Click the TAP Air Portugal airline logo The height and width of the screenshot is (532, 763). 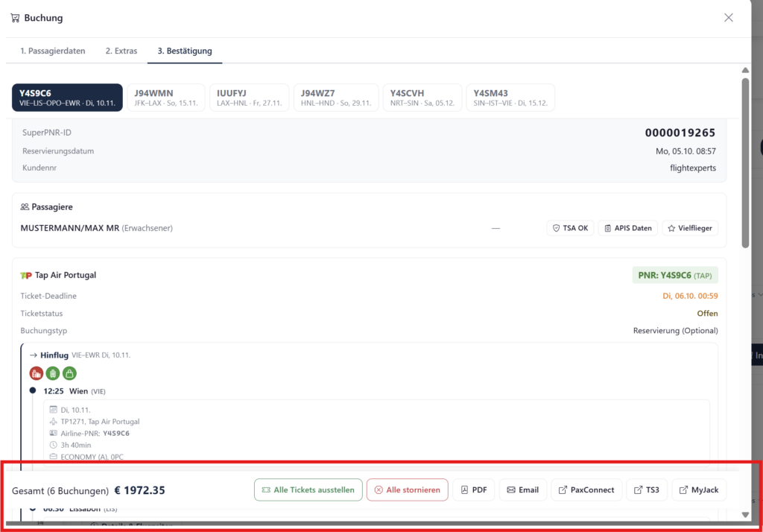point(26,276)
